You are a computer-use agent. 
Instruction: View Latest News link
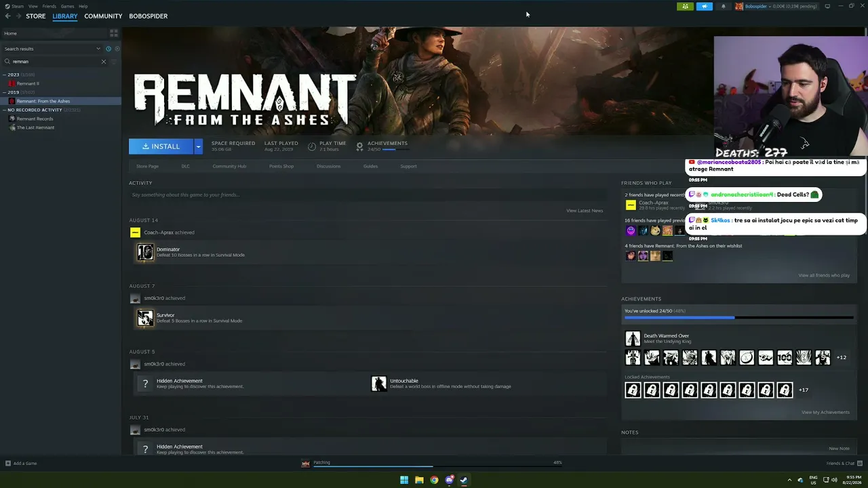[585, 211]
